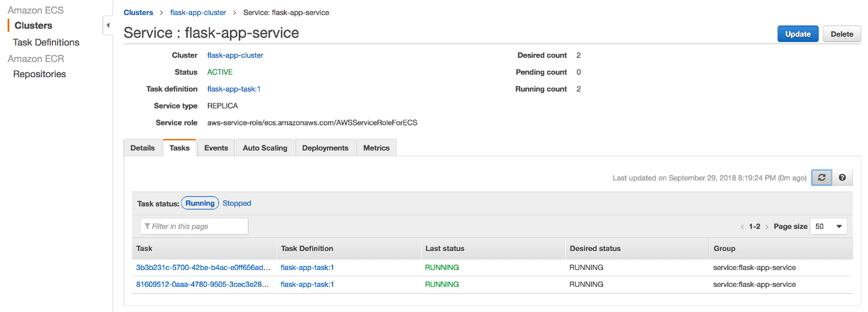Screen dimensions: 868x312
Task: Open Repositories in the sidebar
Action: 39,74
